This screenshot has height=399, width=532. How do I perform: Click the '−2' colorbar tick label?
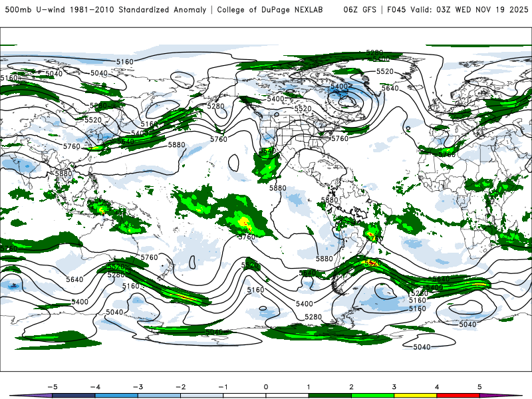pyautogui.click(x=180, y=387)
